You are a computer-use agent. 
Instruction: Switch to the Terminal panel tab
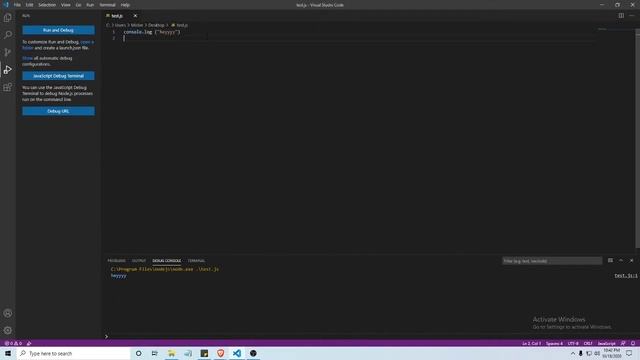[x=196, y=260]
